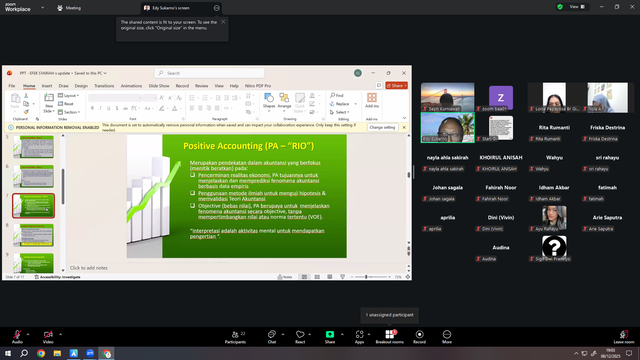
Task: Toggle Underline formatting in Font group
Action: point(109,108)
